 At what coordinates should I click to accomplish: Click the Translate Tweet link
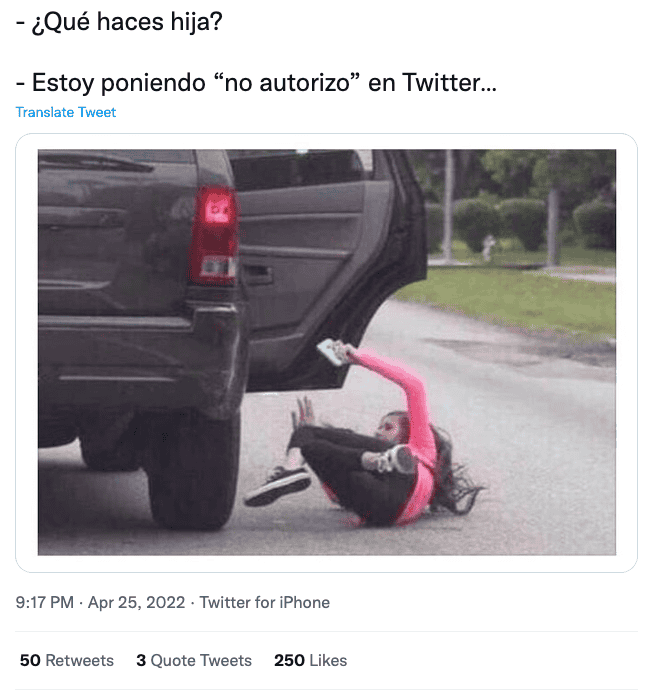(66, 112)
